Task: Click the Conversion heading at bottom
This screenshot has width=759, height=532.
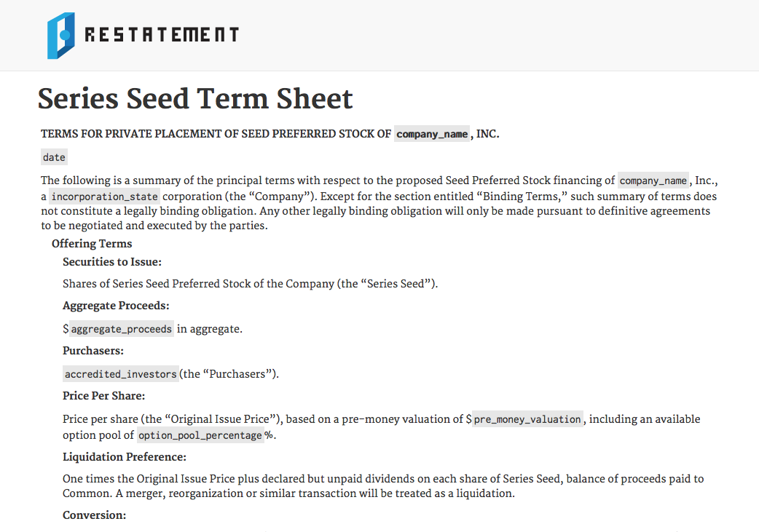Action: (x=94, y=515)
